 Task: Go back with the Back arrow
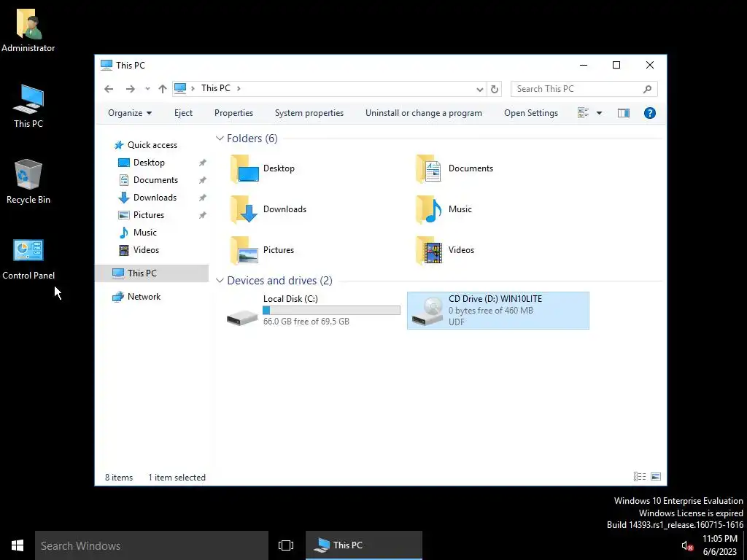[109, 88]
